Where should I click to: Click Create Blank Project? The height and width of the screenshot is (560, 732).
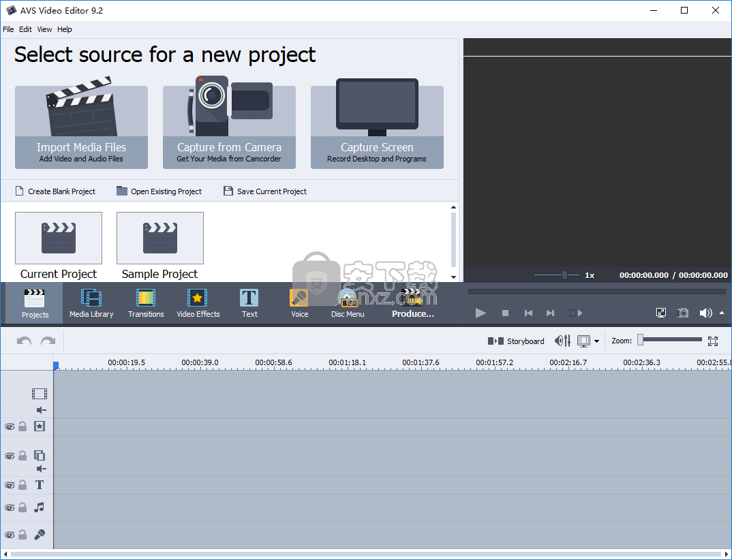click(56, 191)
